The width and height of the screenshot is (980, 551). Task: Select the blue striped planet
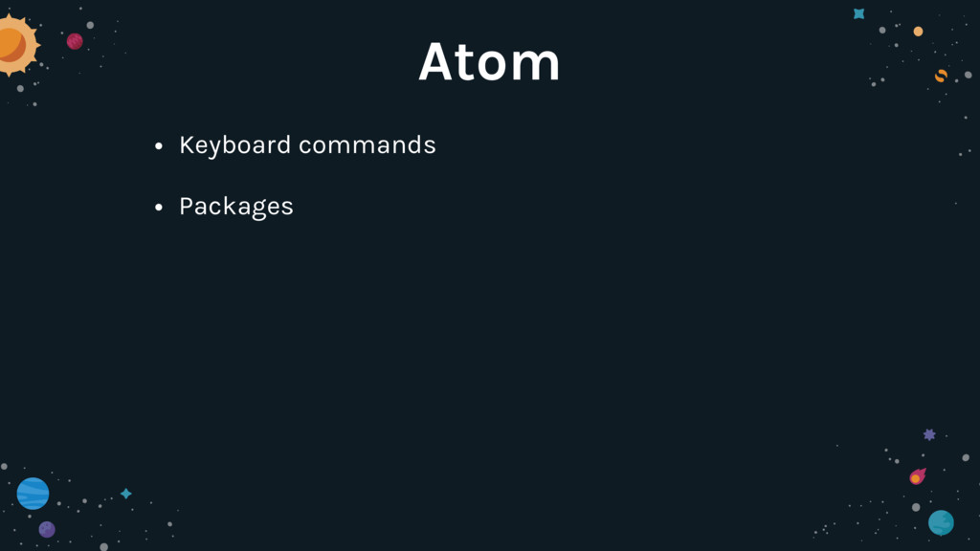[33, 494]
